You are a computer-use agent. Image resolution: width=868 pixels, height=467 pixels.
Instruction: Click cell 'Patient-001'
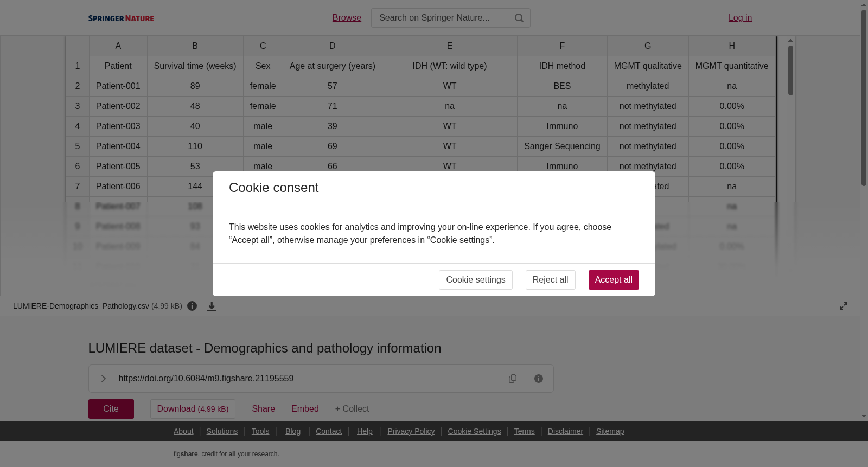[118, 86]
